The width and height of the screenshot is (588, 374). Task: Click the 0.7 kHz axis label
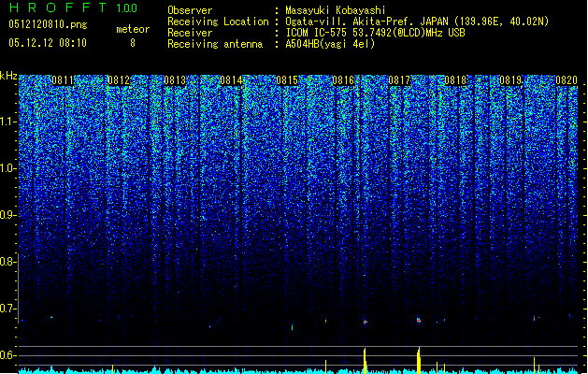tap(8, 309)
